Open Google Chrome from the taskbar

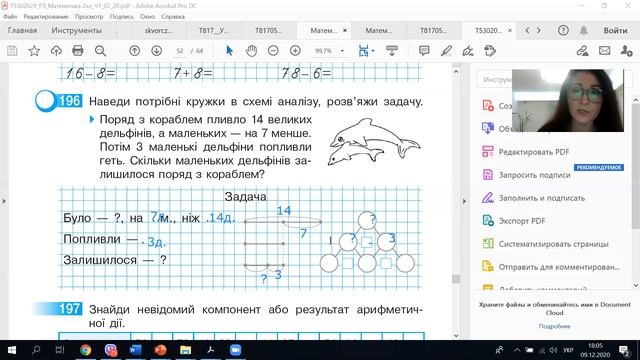pyautogui.click(x=85, y=350)
